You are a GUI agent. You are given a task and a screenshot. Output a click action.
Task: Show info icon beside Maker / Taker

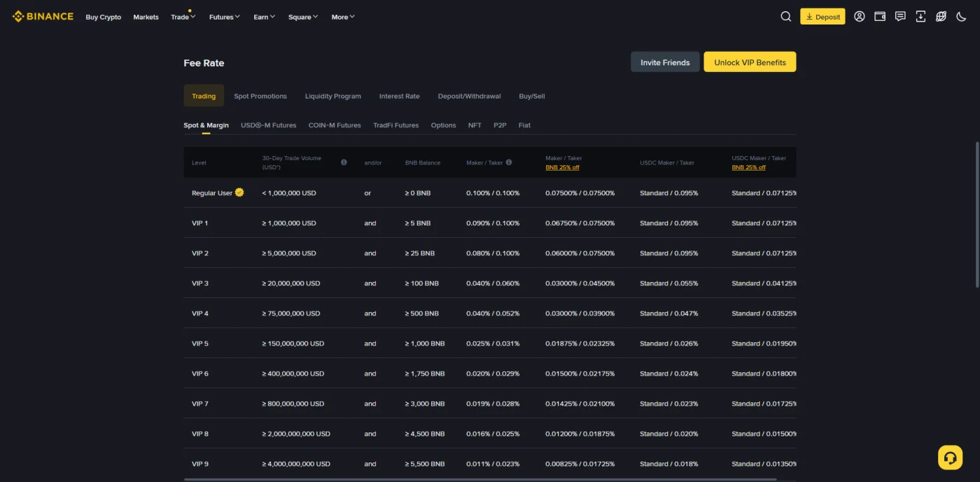point(509,162)
